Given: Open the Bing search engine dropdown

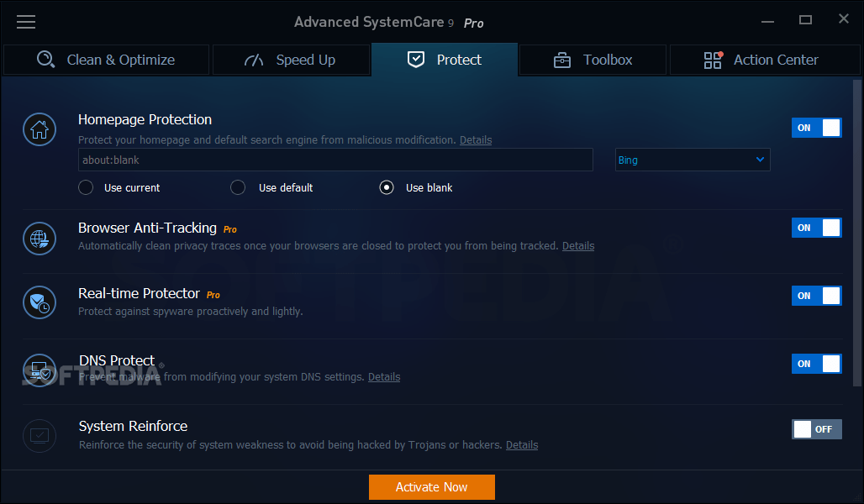Looking at the screenshot, I should coord(693,160).
